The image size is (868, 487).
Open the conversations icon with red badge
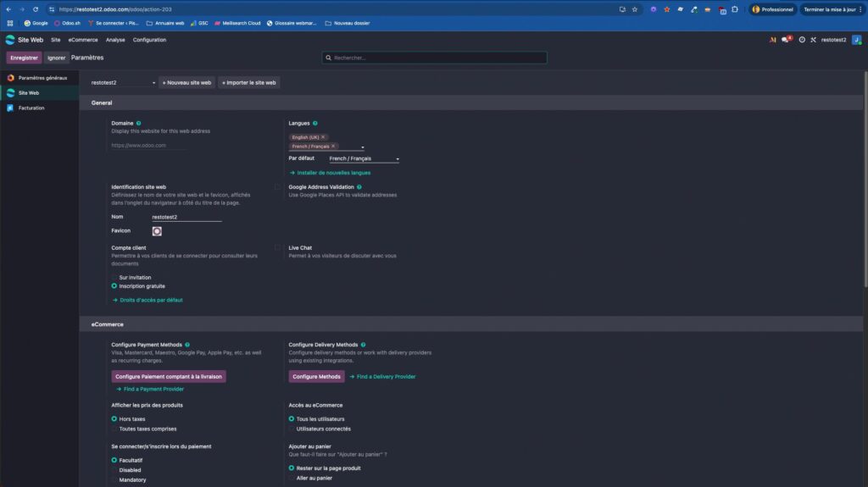[x=786, y=39]
